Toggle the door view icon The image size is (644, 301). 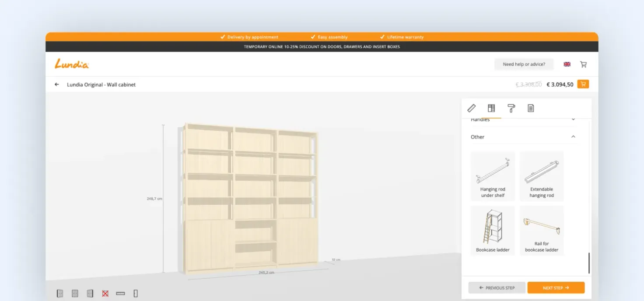point(136,294)
